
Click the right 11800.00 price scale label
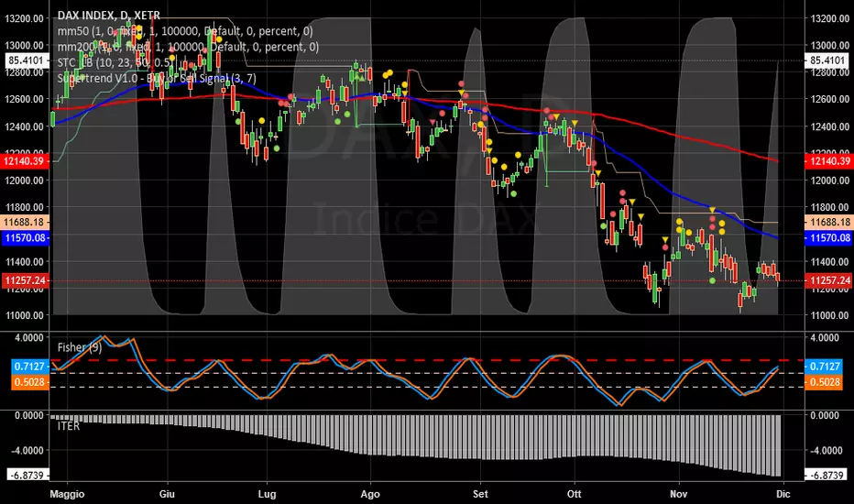click(830, 207)
